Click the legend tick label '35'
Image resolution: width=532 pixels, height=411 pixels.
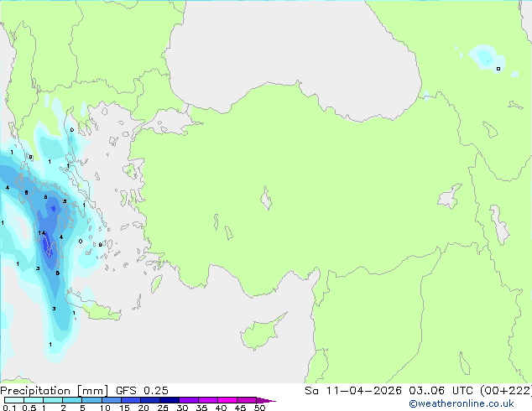pos(201,408)
